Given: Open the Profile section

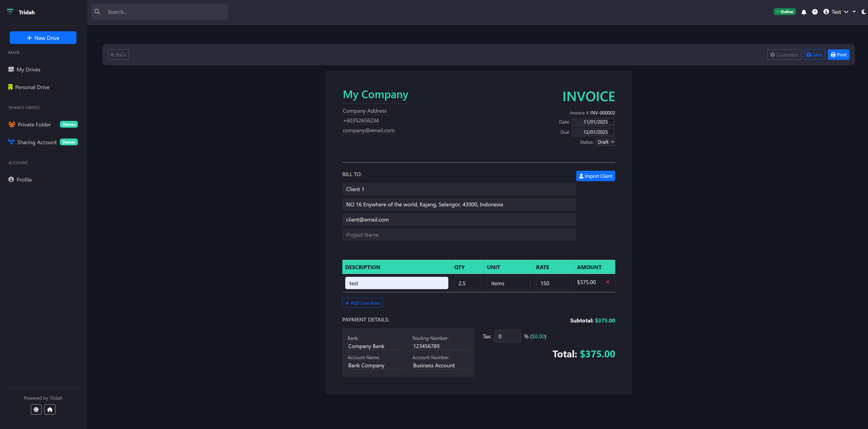Looking at the screenshot, I should (x=24, y=180).
